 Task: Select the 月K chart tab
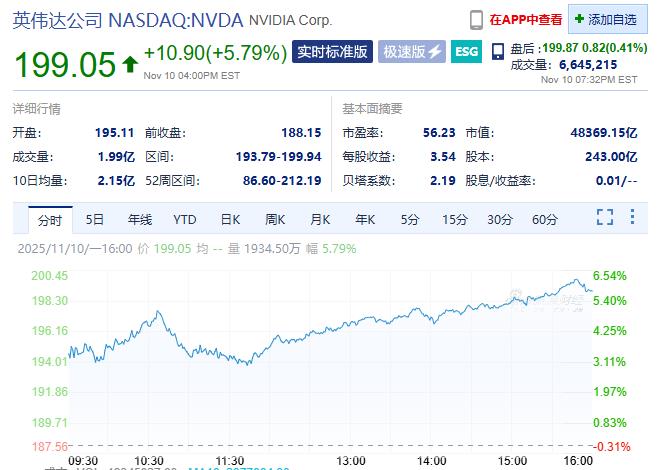(x=320, y=220)
